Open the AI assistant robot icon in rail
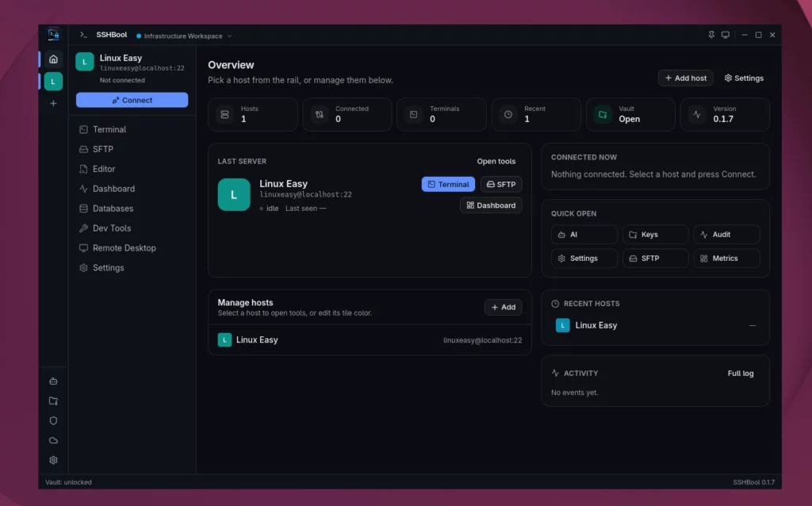This screenshot has width=812, height=506. pos(53,381)
